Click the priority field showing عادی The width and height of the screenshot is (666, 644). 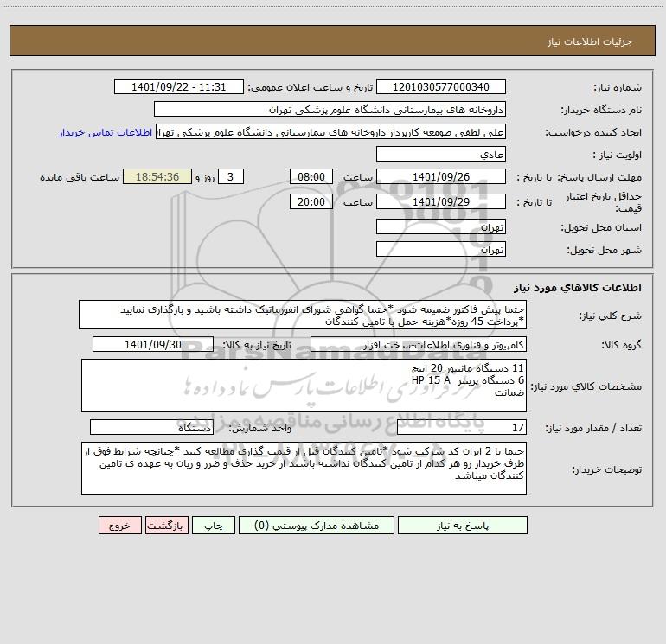pyautogui.click(x=441, y=154)
